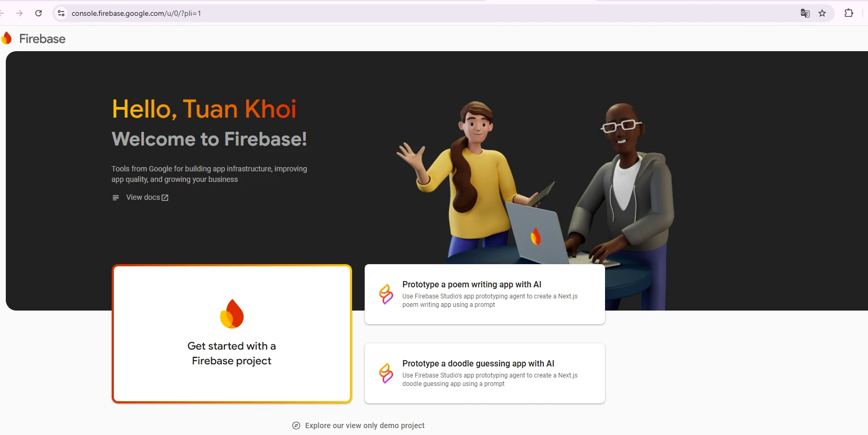Image resolution: width=868 pixels, height=435 pixels.
Task: Bookmark this page with the star icon
Action: [x=822, y=13]
